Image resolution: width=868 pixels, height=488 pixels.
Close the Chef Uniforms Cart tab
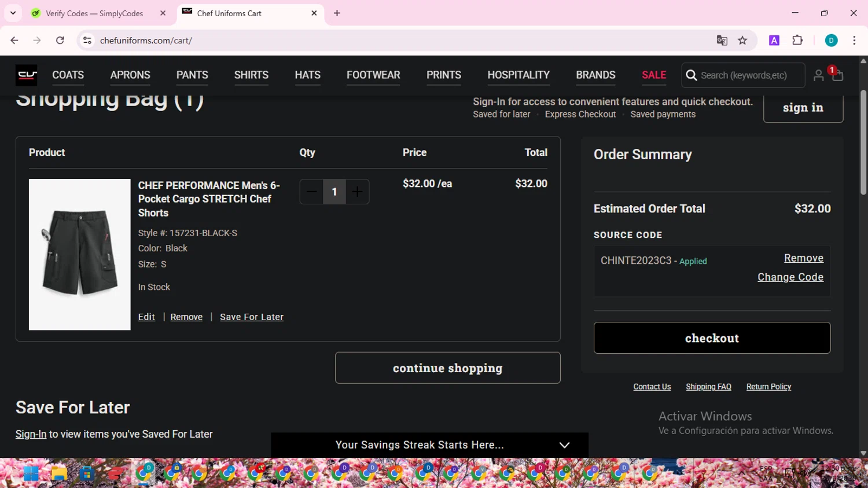coord(314,13)
